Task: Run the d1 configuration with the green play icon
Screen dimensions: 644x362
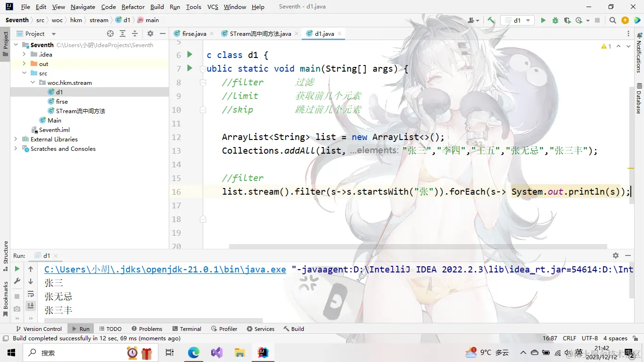Action: click(543, 20)
